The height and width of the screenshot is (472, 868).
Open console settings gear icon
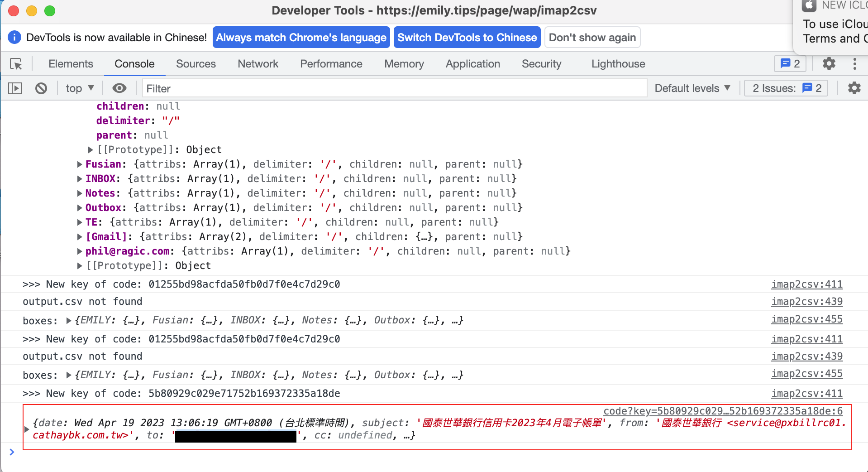(854, 88)
